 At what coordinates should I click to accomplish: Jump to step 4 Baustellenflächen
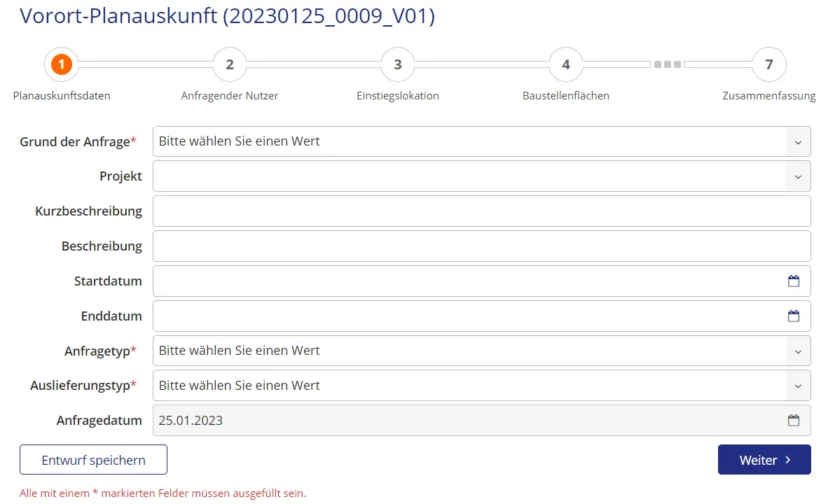pos(565,64)
